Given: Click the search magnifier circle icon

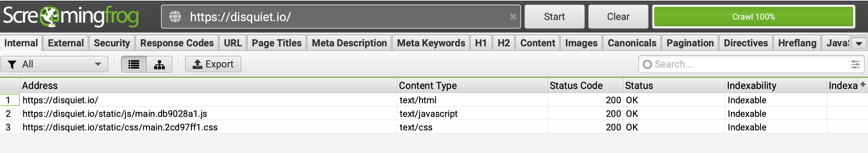Looking at the screenshot, I should tap(647, 64).
